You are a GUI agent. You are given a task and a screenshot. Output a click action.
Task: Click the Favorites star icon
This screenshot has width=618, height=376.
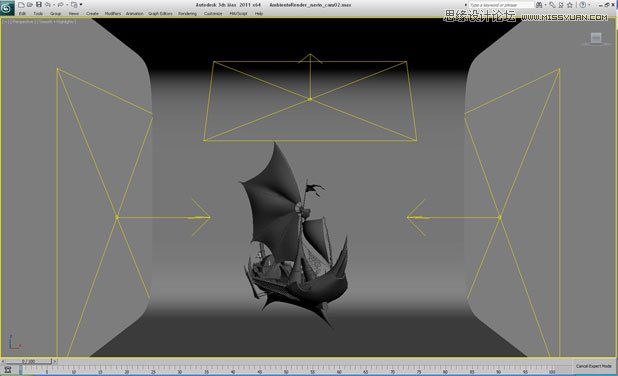coord(570,5)
